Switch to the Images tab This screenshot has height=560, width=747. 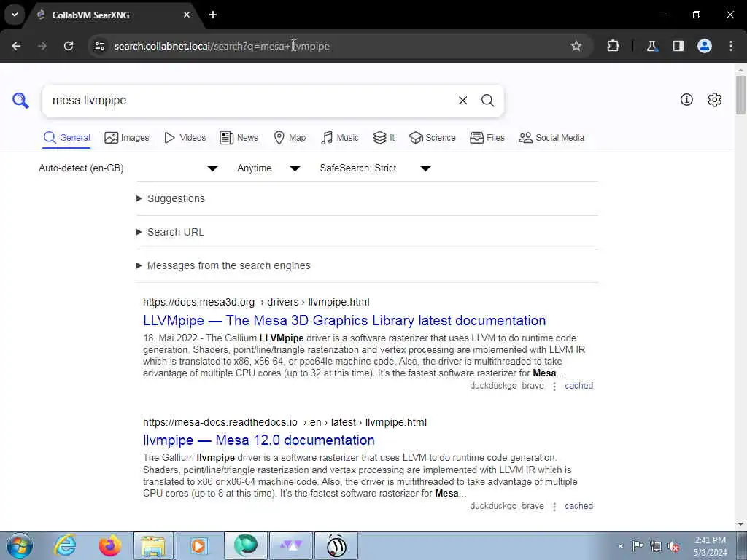(x=127, y=138)
